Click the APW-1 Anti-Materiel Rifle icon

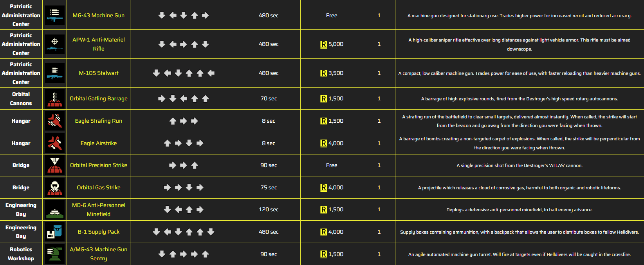click(x=55, y=44)
